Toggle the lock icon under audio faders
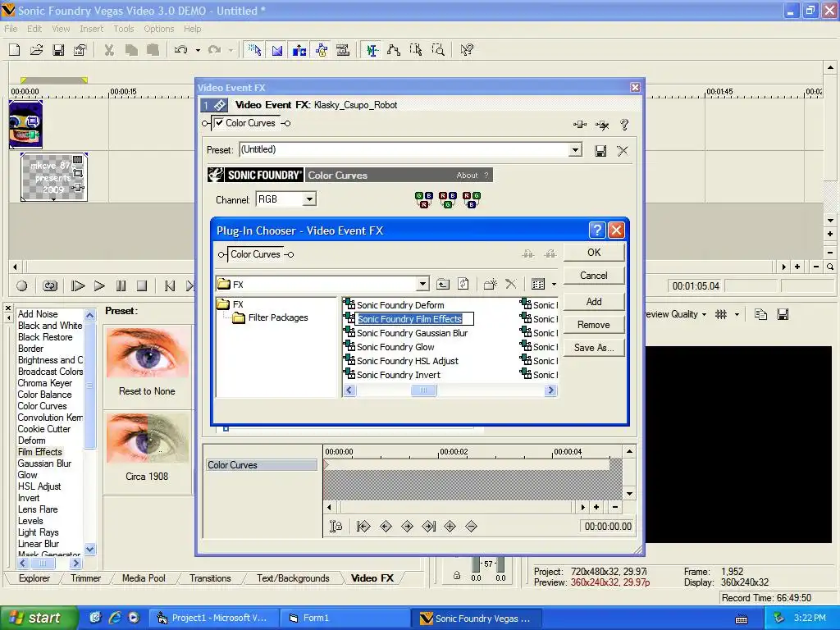The height and width of the screenshot is (630, 840). (x=456, y=576)
